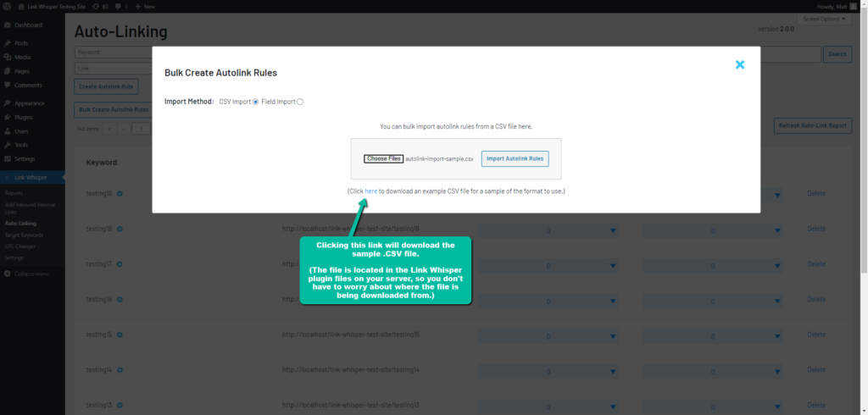Screen dimensions: 868x415
Task: Click the Posts pin icon in sidebar
Action: [x=7, y=43]
